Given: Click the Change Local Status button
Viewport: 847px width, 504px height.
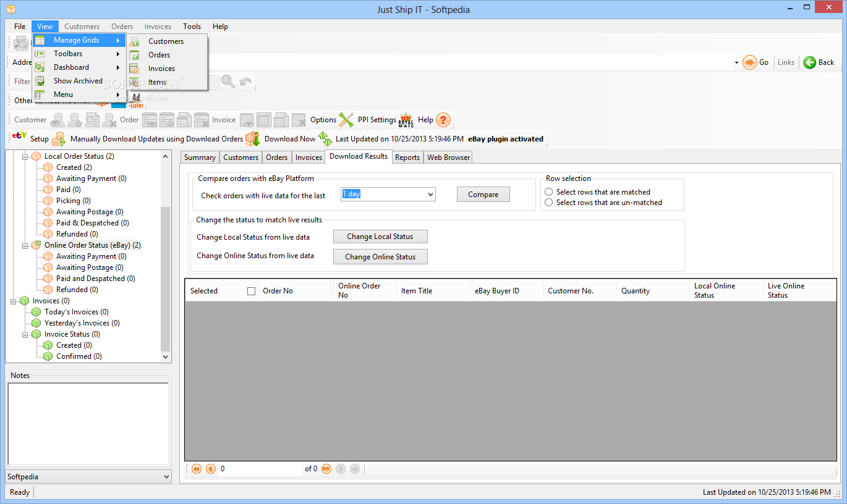Looking at the screenshot, I should point(380,237).
